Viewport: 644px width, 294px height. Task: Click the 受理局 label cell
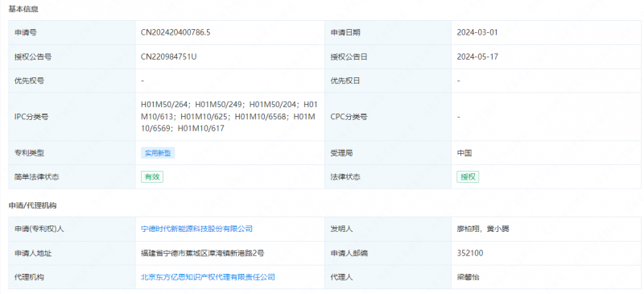388,153
